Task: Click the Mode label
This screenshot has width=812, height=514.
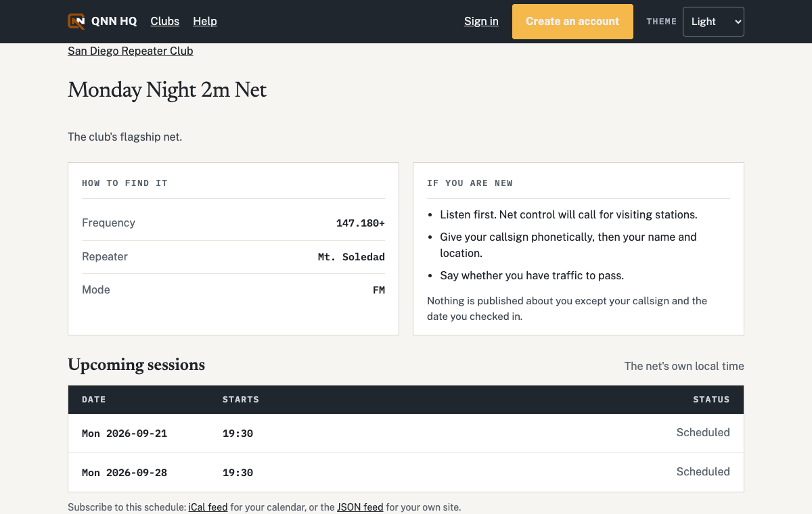Action: pos(96,290)
